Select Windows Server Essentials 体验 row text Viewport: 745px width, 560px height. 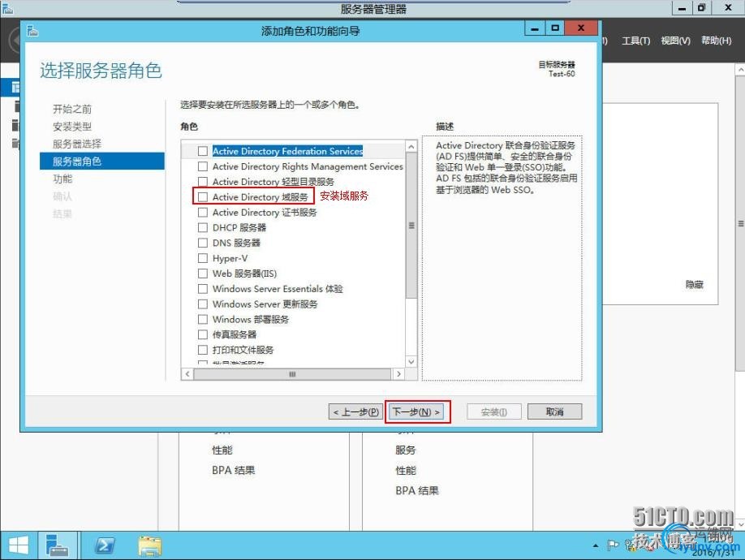(x=278, y=288)
